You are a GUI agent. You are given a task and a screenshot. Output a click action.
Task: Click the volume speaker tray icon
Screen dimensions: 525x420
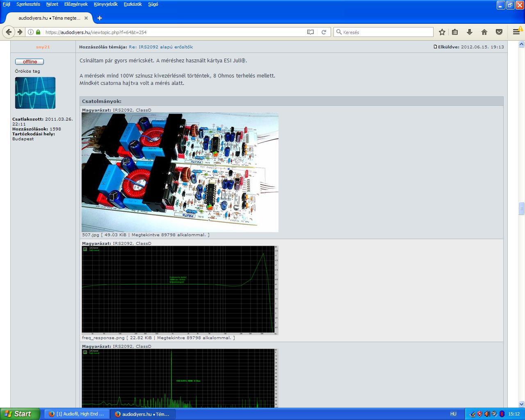(x=487, y=414)
